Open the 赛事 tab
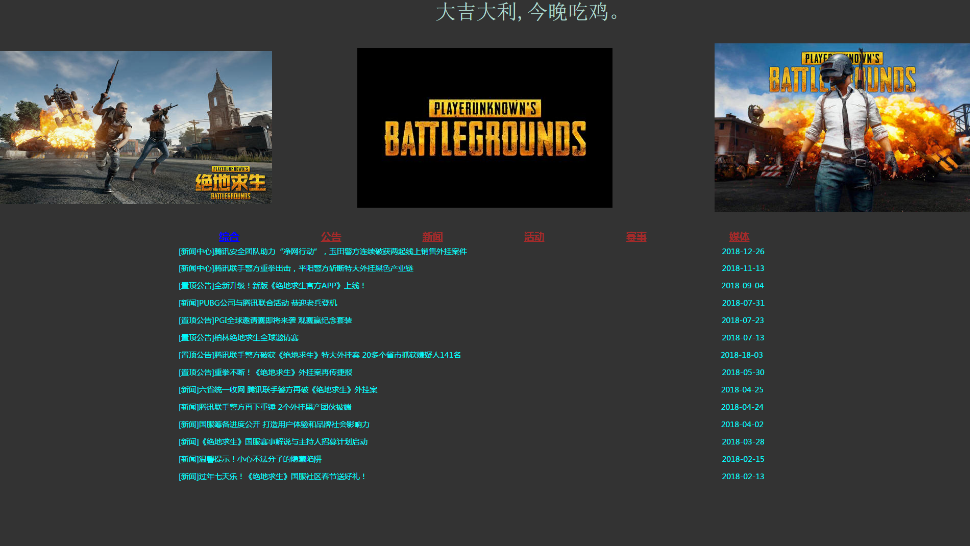The height and width of the screenshot is (546, 980). 636,237
